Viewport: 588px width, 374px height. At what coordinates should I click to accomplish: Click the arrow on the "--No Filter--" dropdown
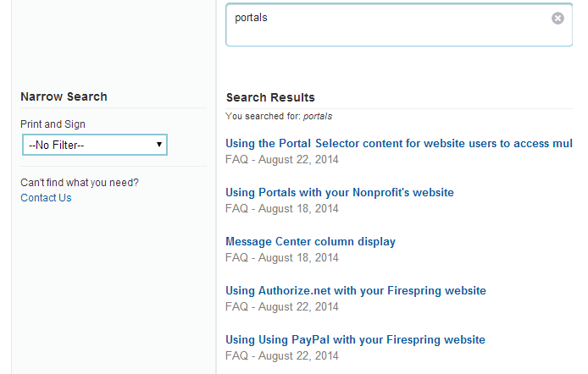159,145
